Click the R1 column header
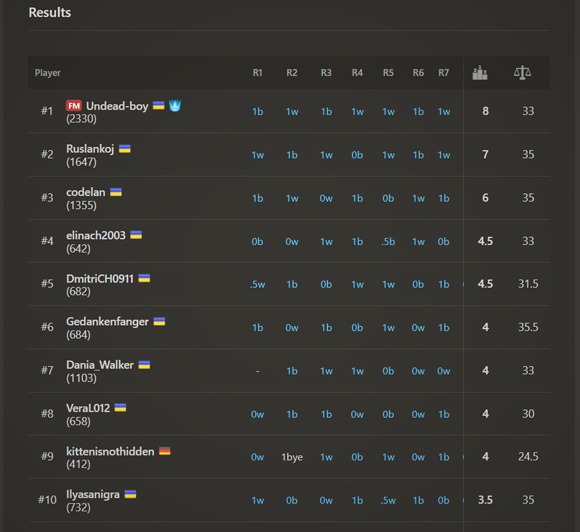Screen dimensions: 580x532 pos(257,73)
